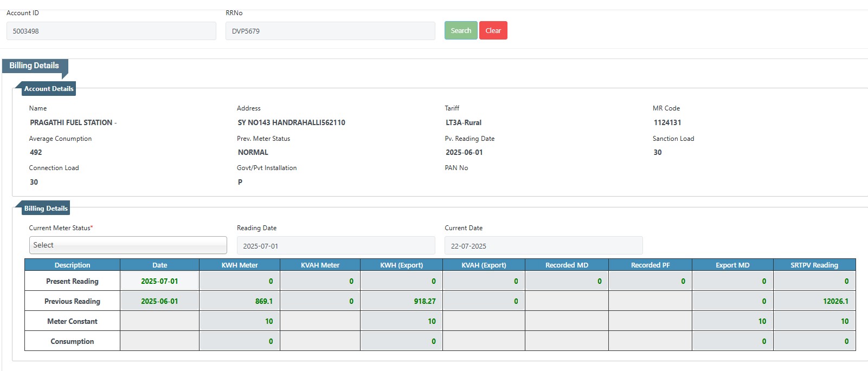Click Connection Load value 30

(34, 182)
